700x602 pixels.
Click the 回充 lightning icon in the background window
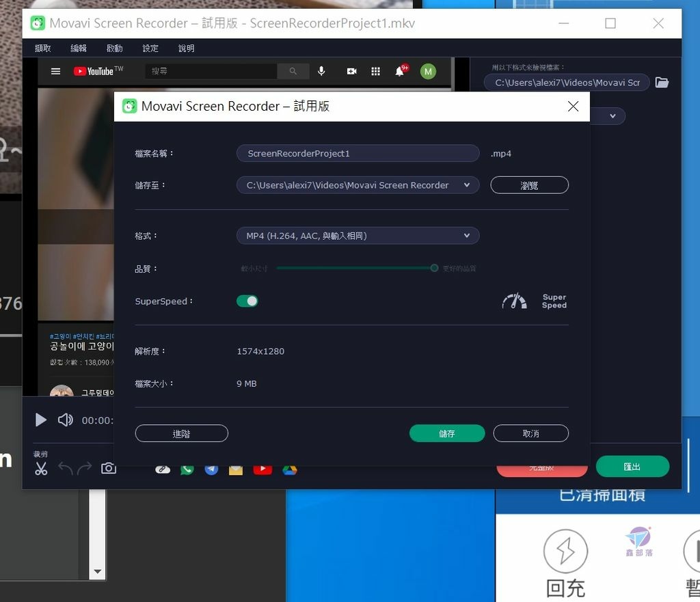pos(565,551)
